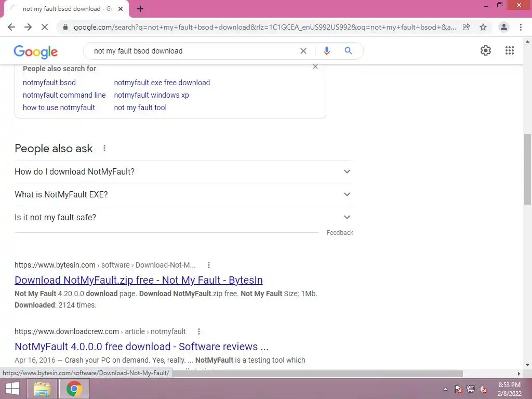
Task: Click the vertical scrollbar thumb
Action: [x=527, y=170]
